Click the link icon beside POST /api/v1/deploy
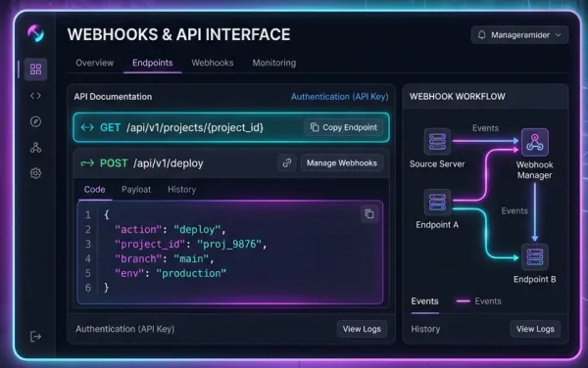Screen dimensions: 588x368 click(x=287, y=163)
